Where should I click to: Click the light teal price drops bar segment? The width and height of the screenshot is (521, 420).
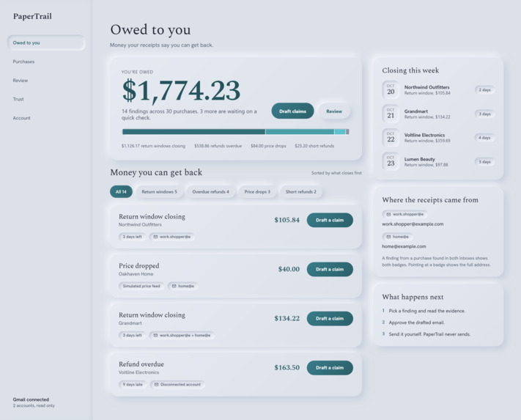[340, 132]
